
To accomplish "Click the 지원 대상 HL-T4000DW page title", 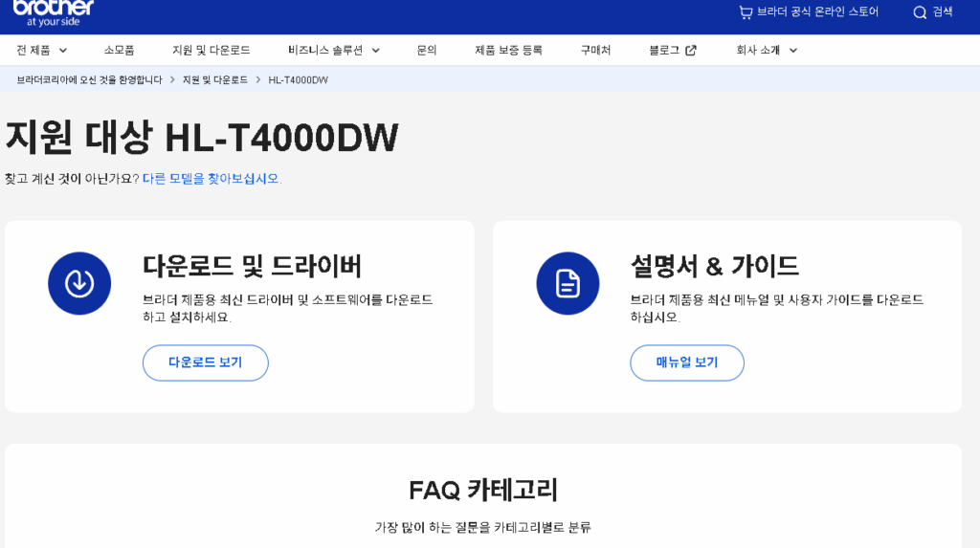I will coord(201,138).
